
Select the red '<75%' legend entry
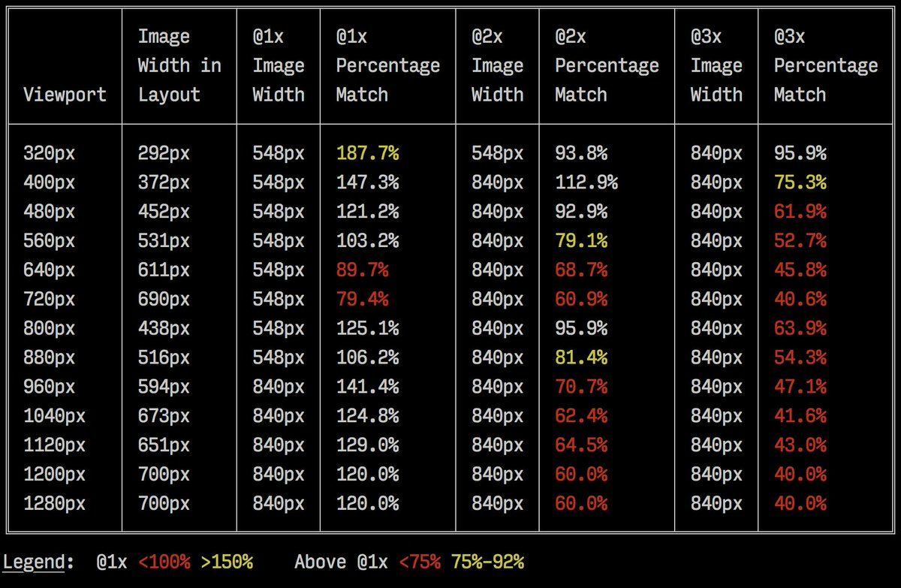coord(420,562)
